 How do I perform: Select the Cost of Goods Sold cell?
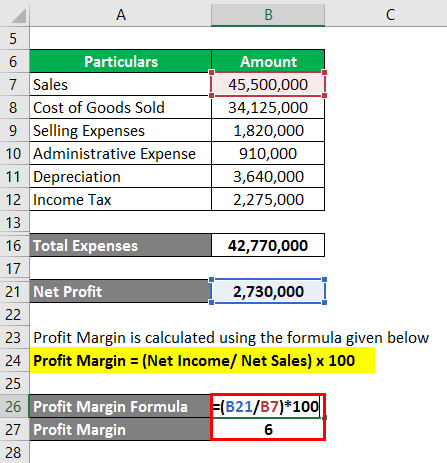(x=120, y=107)
